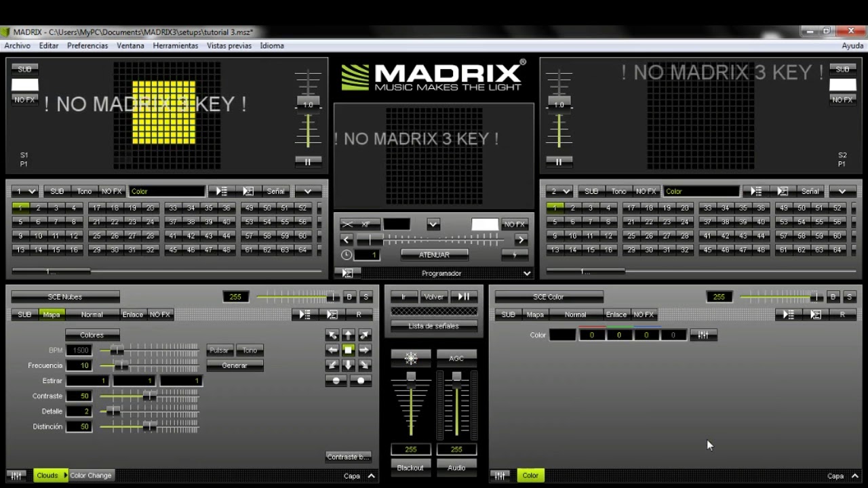Open the right layer mixer icon

pyautogui.click(x=500, y=476)
